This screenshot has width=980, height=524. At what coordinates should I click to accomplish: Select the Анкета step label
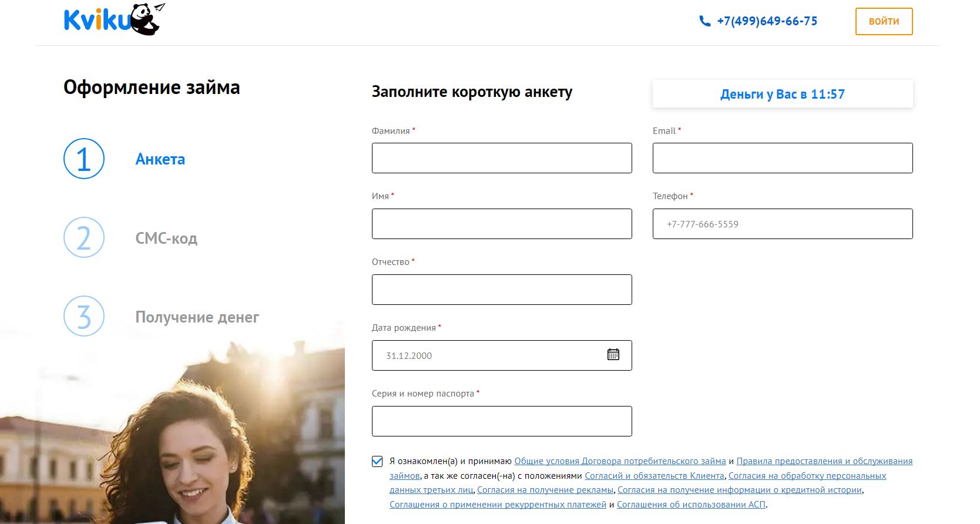pyautogui.click(x=160, y=159)
